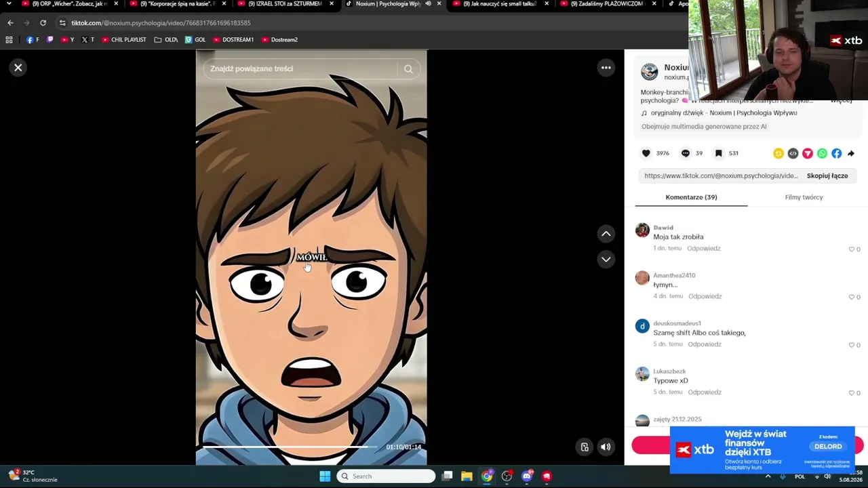Open the Twitch bookmark icon
868x488 pixels.
(50, 40)
